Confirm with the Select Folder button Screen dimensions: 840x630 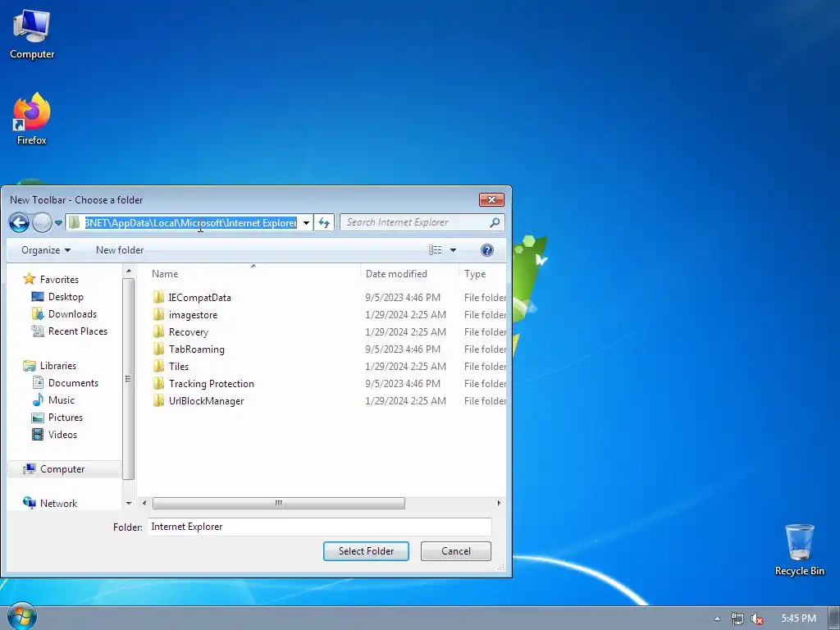point(366,551)
